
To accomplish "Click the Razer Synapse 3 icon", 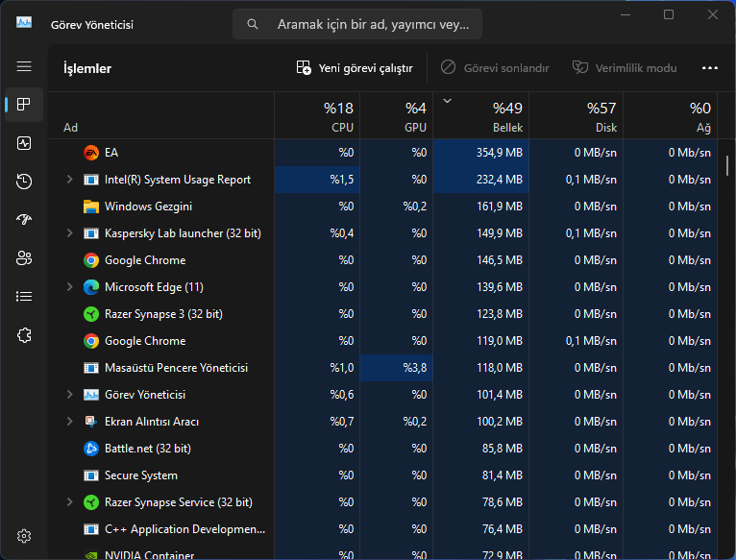I will [91, 314].
